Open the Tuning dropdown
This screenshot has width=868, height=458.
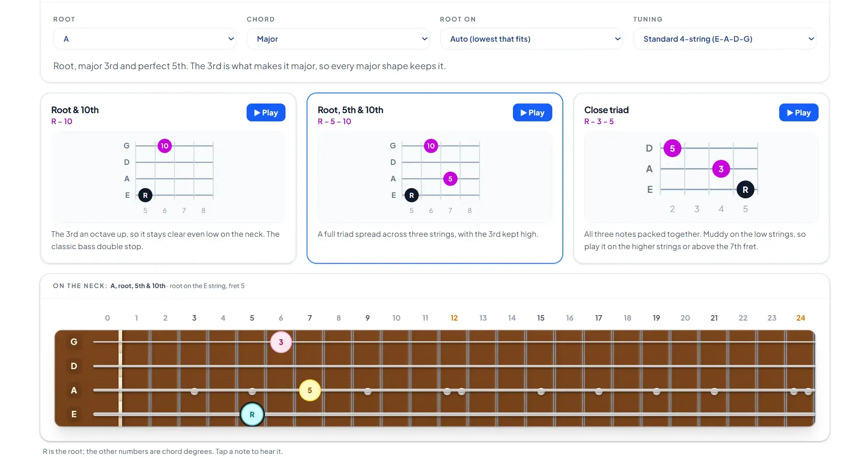[x=725, y=39]
